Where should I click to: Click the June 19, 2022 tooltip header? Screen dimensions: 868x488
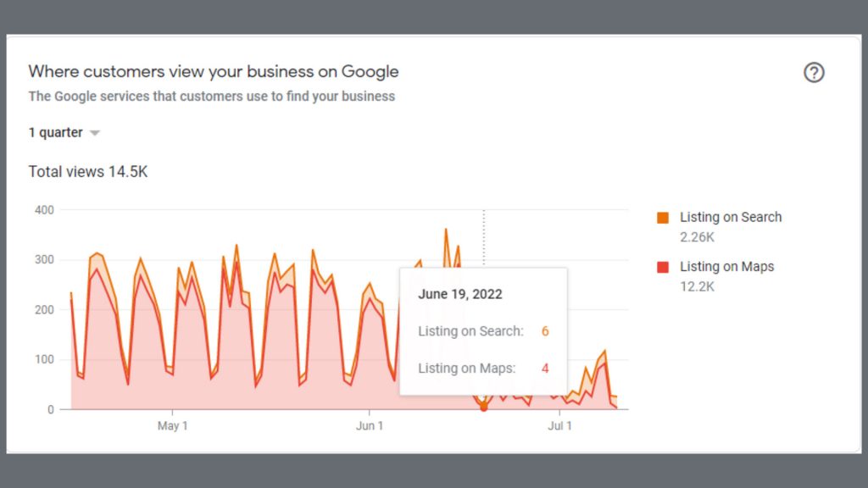[x=460, y=294]
